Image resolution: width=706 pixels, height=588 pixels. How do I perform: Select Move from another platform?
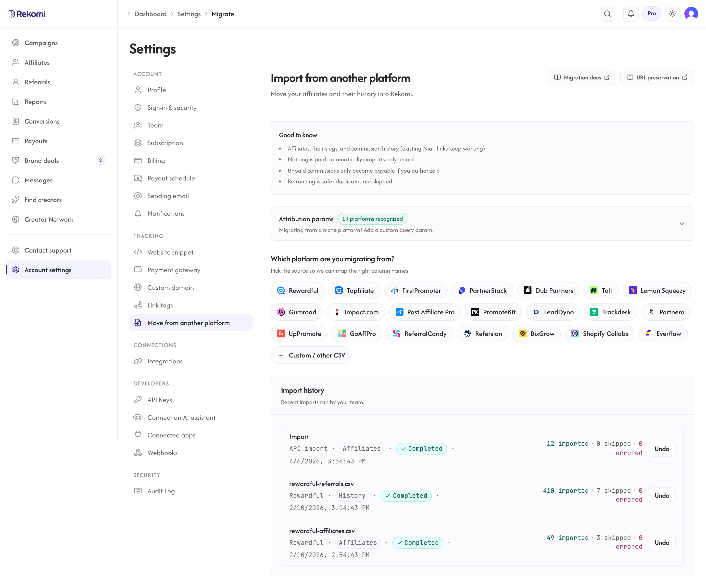tap(191, 323)
